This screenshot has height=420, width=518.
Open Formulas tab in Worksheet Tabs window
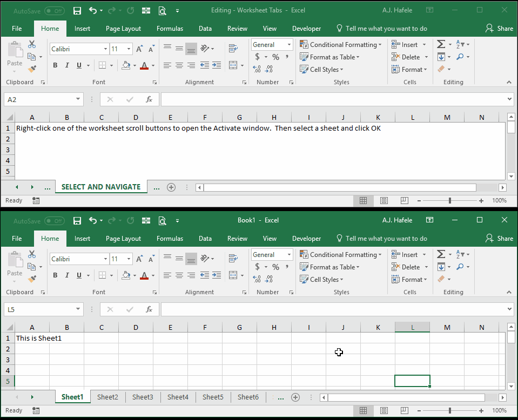pyautogui.click(x=170, y=29)
